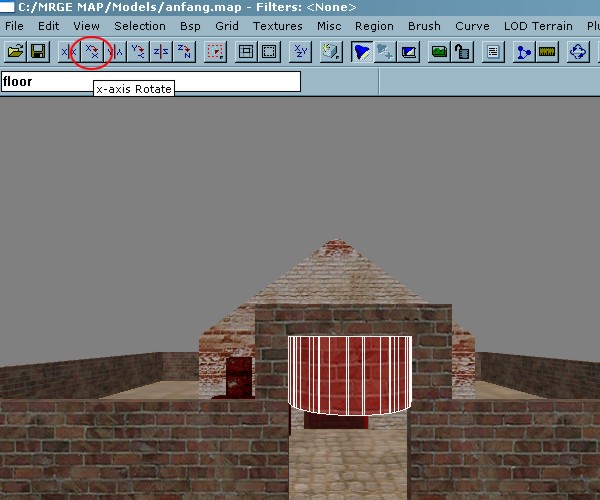
Task: Click the dotted-outline hollow box icon
Action: click(x=269, y=51)
